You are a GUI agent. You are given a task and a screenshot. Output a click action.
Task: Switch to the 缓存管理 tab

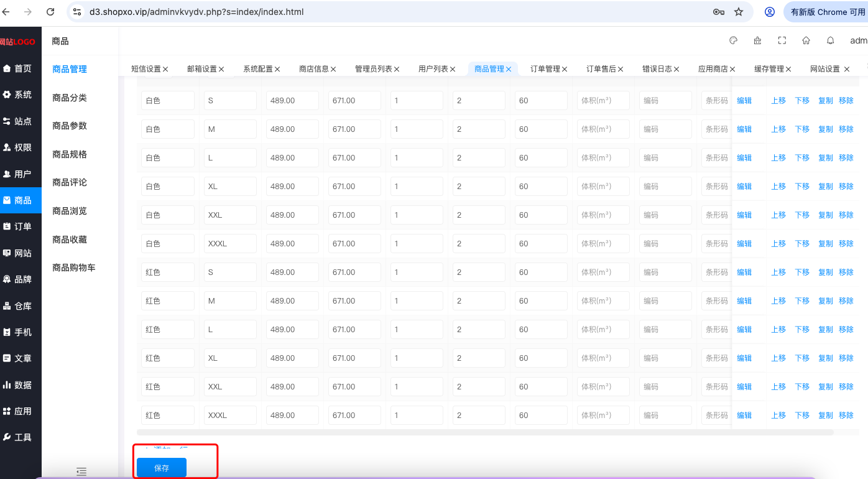[769, 69]
